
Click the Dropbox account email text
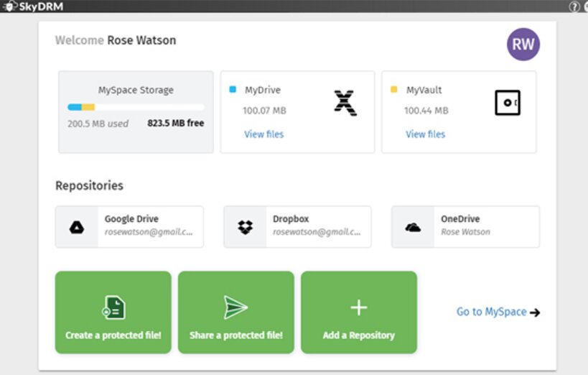click(317, 232)
